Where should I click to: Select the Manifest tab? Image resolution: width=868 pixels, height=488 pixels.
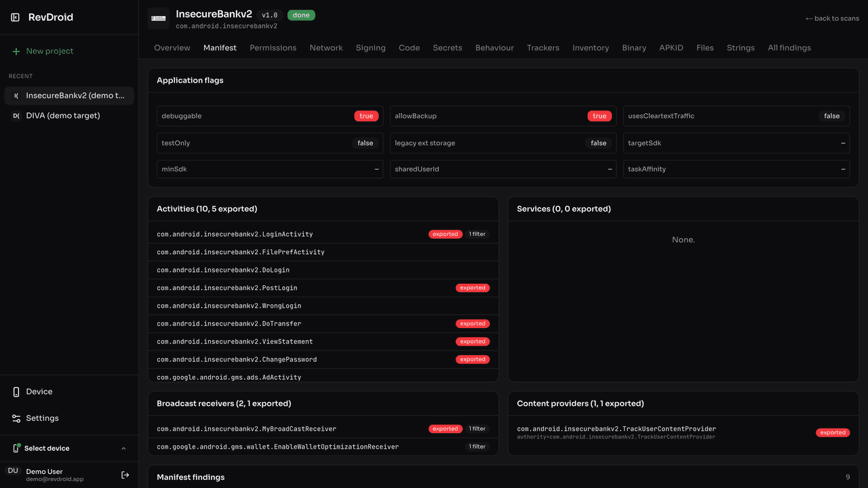pyautogui.click(x=220, y=48)
